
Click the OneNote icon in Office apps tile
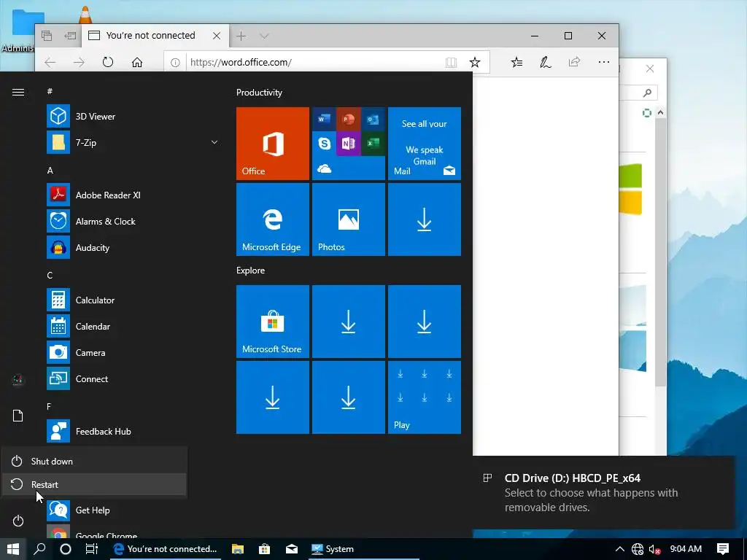[x=348, y=144]
